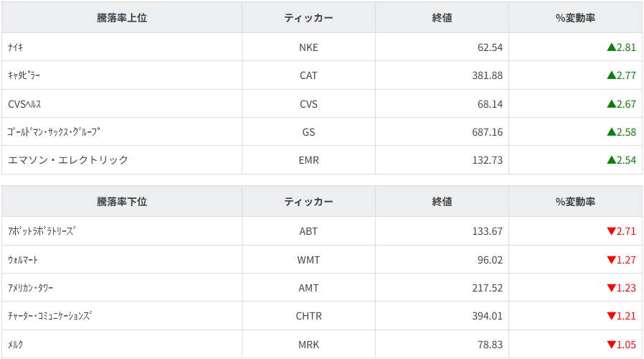Open the アメリカン・タワー stock entry
The height and width of the screenshot is (359, 644).
30,288
